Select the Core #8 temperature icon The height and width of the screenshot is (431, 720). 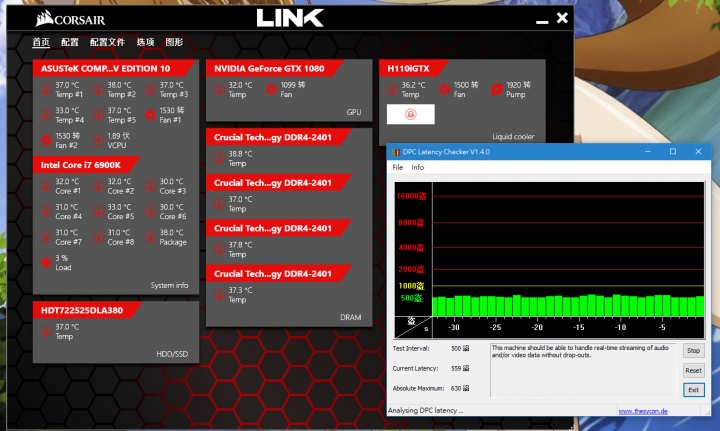(98, 237)
